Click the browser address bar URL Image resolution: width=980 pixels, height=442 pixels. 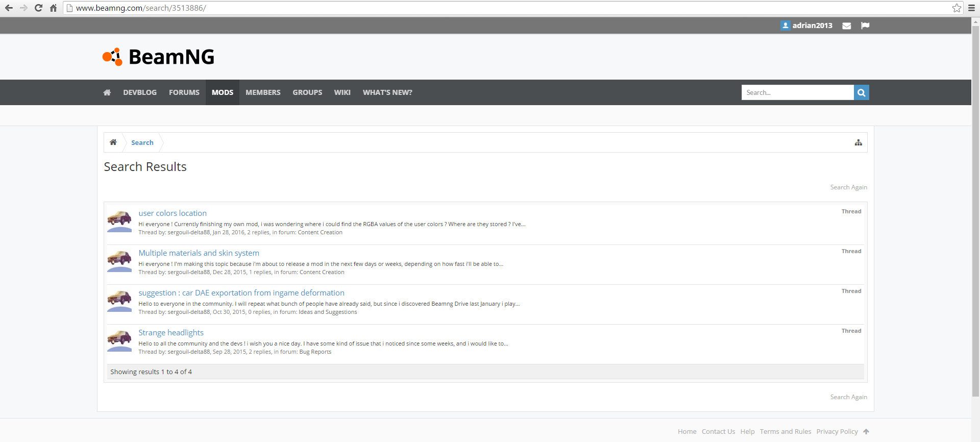[141, 8]
